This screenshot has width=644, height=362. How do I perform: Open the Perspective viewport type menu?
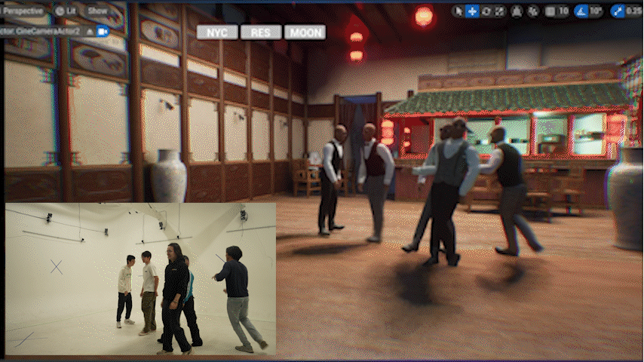23,11
